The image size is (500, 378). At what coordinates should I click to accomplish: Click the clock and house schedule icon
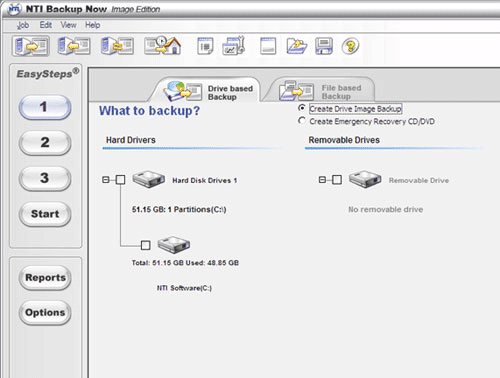click(x=163, y=45)
